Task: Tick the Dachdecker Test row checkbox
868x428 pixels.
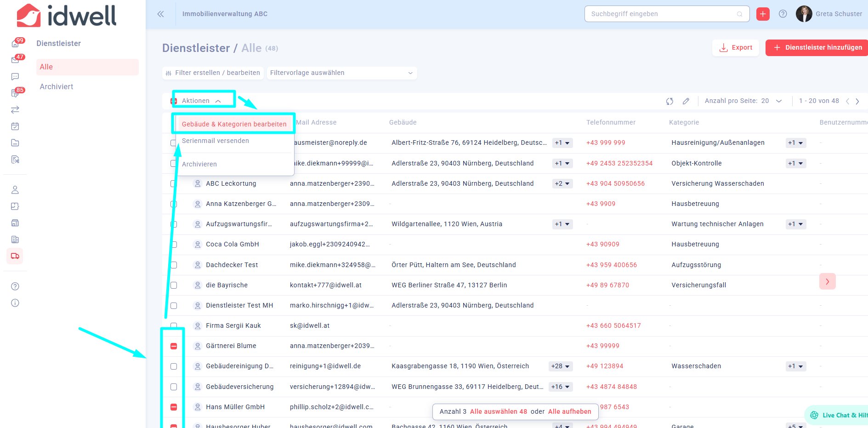Action: click(x=174, y=265)
